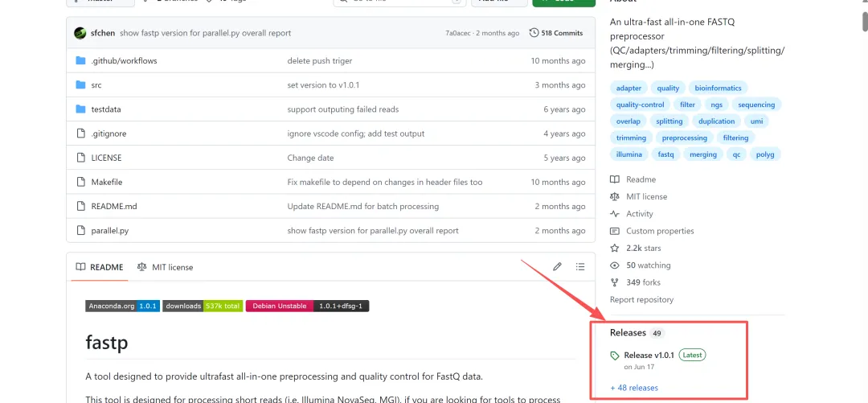
Task: Open sfchen's profile link
Action: pyautogui.click(x=103, y=33)
